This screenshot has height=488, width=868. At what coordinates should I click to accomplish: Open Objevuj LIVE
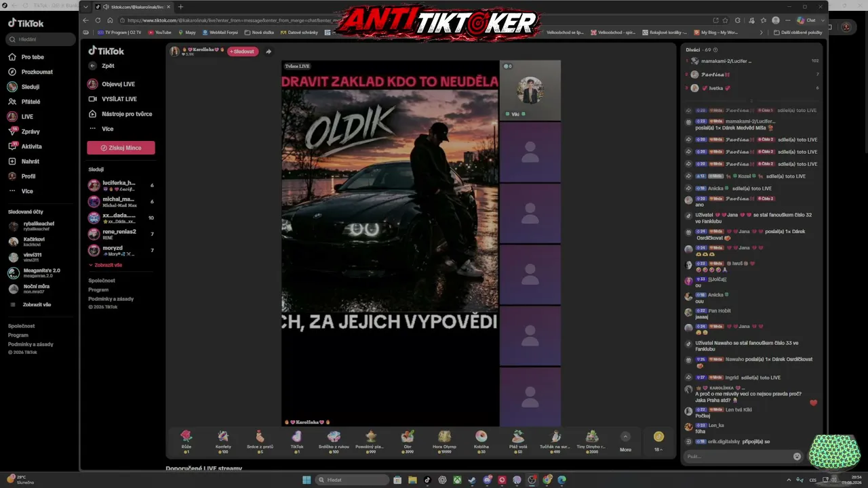112,84
